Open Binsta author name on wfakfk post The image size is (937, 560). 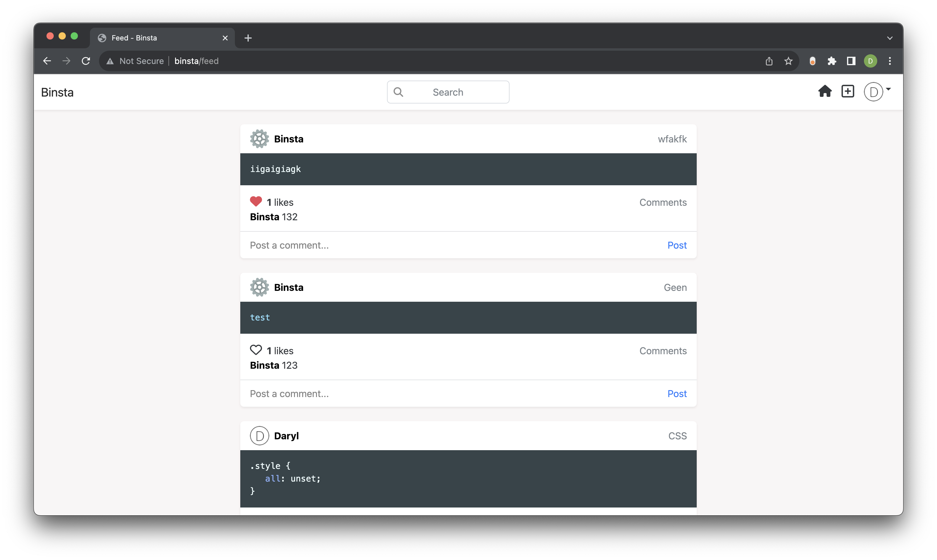(x=289, y=139)
